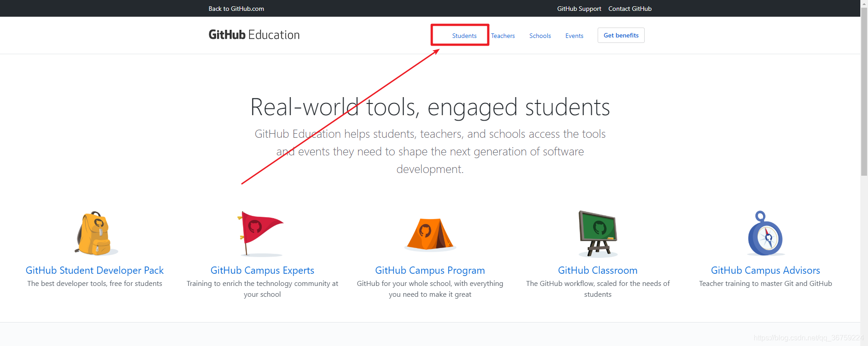The height and width of the screenshot is (346, 868).
Task: Open the Teachers nav item
Action: point(503,36)
